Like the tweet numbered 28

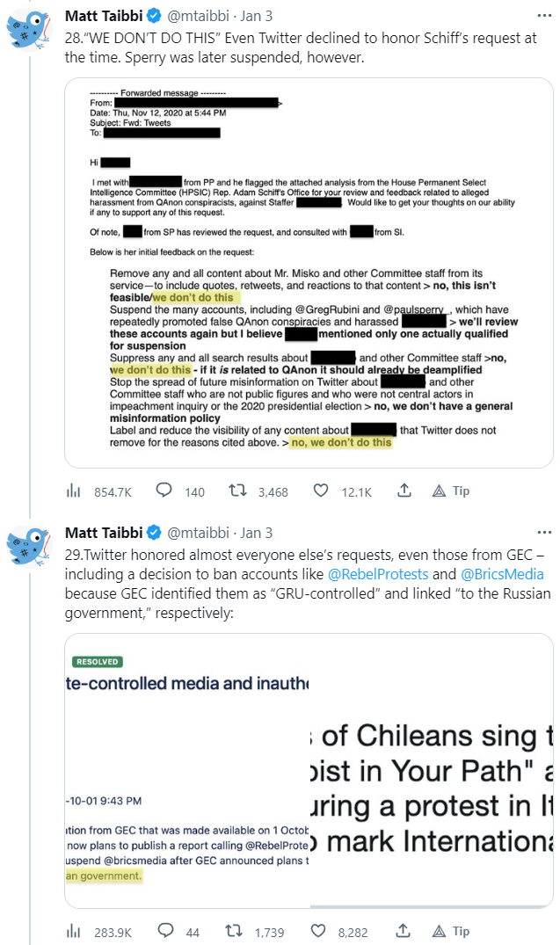[321, 491]
